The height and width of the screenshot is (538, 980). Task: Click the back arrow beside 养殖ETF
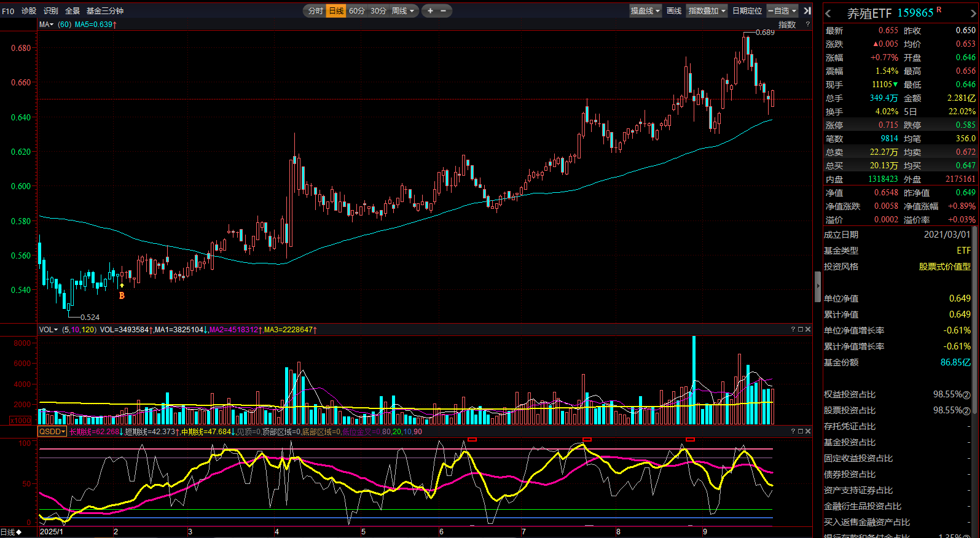(828, 14)
